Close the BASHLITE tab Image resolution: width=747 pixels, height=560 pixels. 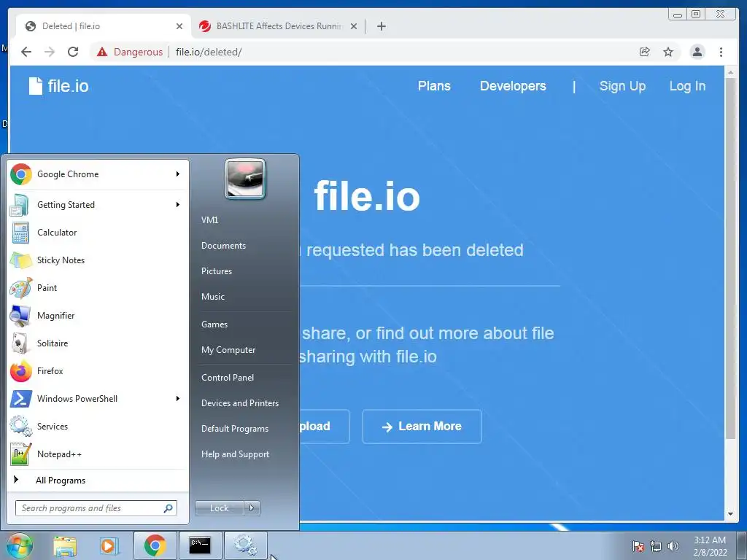pos(354,26)
